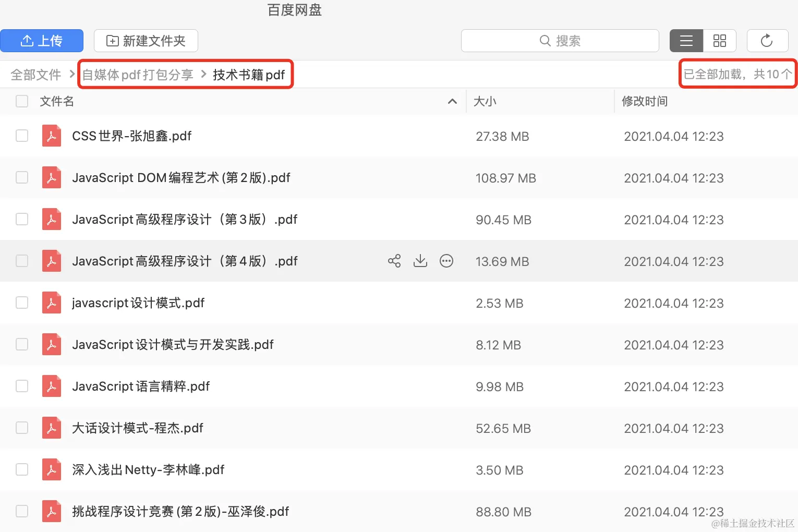
Task: Click PDF icon of JavaScript DOM编程艺术
Action: click(52, 177)
